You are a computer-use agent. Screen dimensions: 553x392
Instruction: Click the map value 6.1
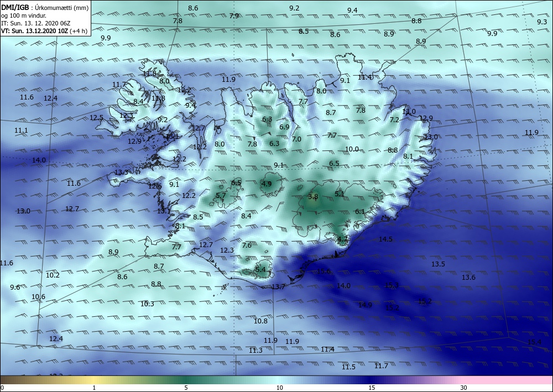pyautogui.click(x=360, y=212)
